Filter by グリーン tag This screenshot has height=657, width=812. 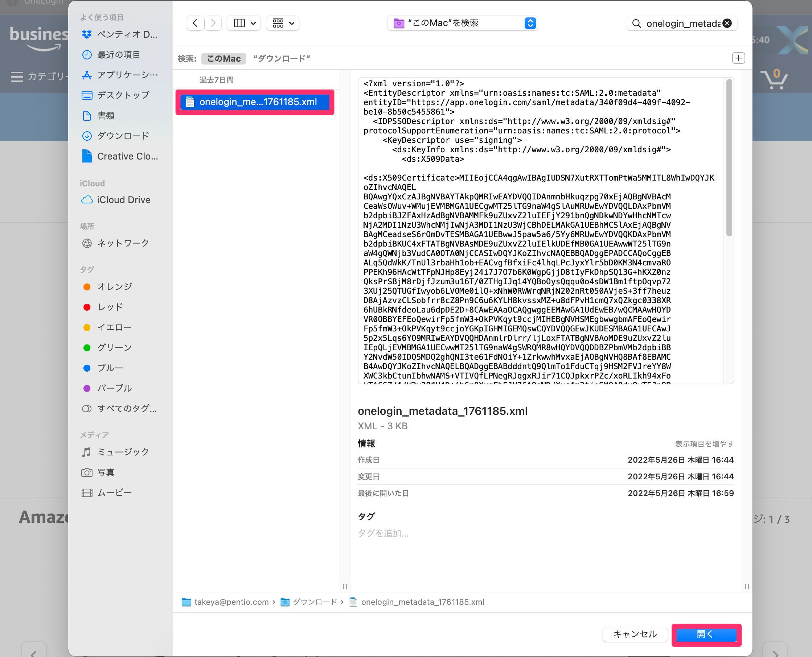[107, 348]
